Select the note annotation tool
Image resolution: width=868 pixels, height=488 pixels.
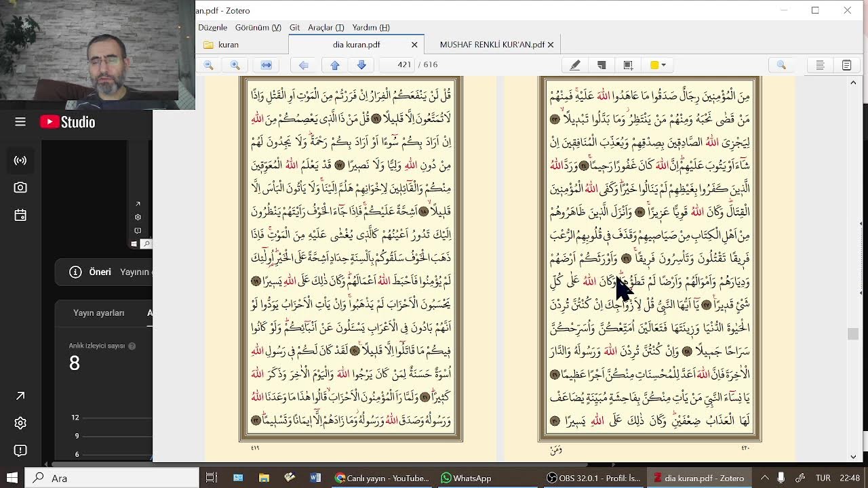click(601, 65)
